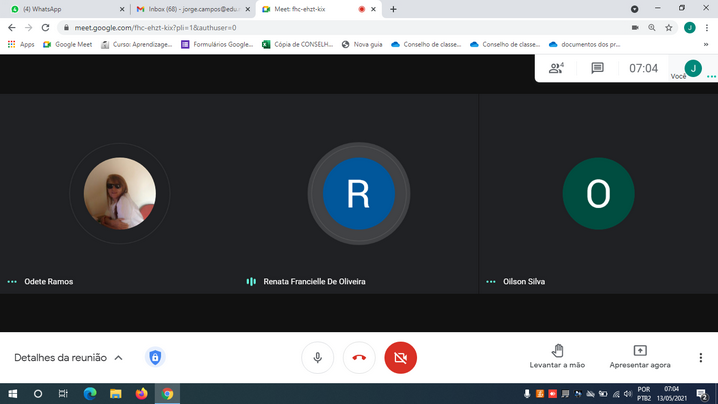Open the participants list icon
This screenshot has width=718, height=404.
556,69
